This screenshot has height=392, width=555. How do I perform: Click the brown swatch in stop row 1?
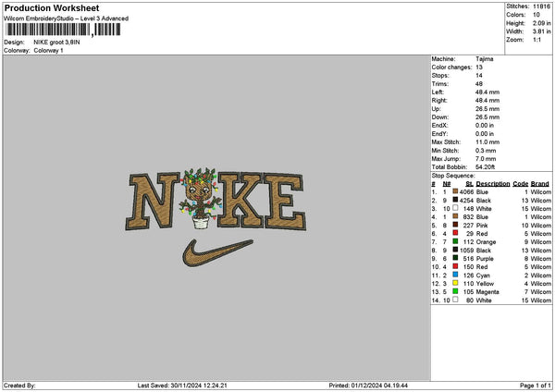click(455, 191)
